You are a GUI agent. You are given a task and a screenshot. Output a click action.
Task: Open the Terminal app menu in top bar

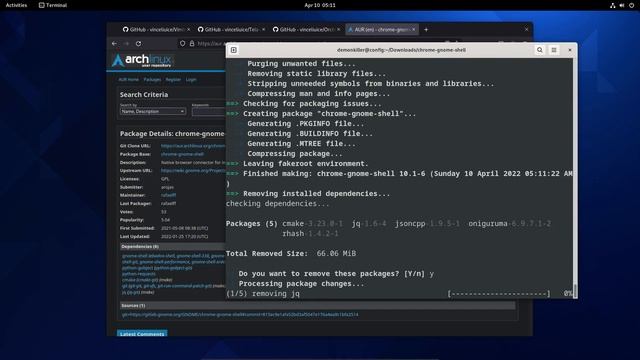pyautogui.click(x=53, y=5)
